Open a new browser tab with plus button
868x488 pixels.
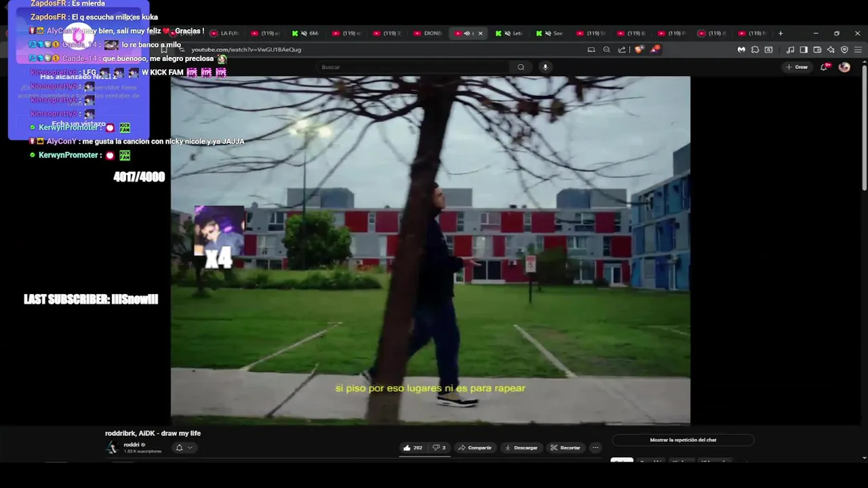781,33
